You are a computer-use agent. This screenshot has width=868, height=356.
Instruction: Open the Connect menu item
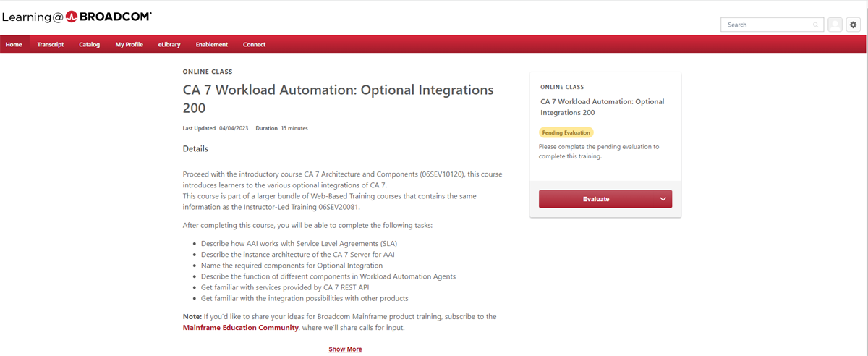[255, 44]
